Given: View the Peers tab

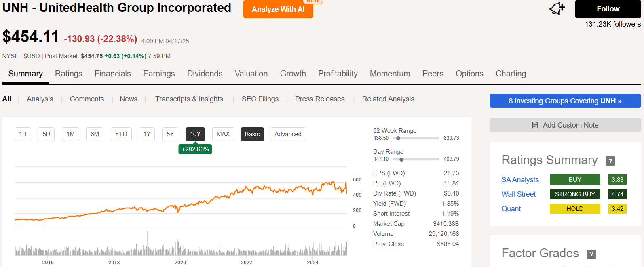Looking at the screenshot, I should 433,74.
